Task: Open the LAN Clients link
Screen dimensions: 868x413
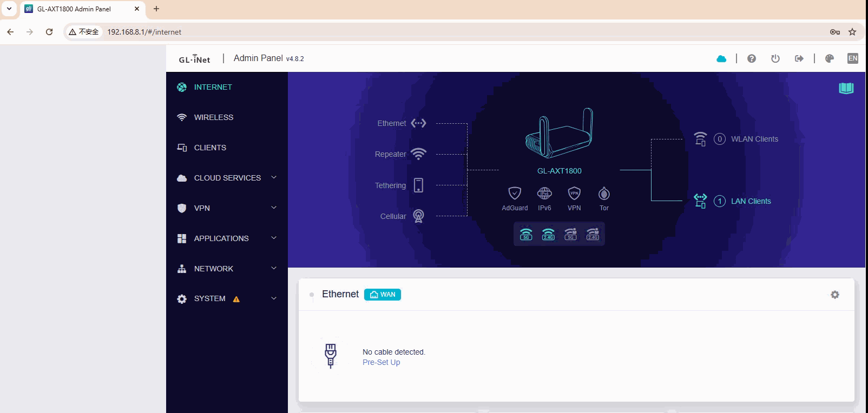Action: pyautogui.click(x=751, y=201)
